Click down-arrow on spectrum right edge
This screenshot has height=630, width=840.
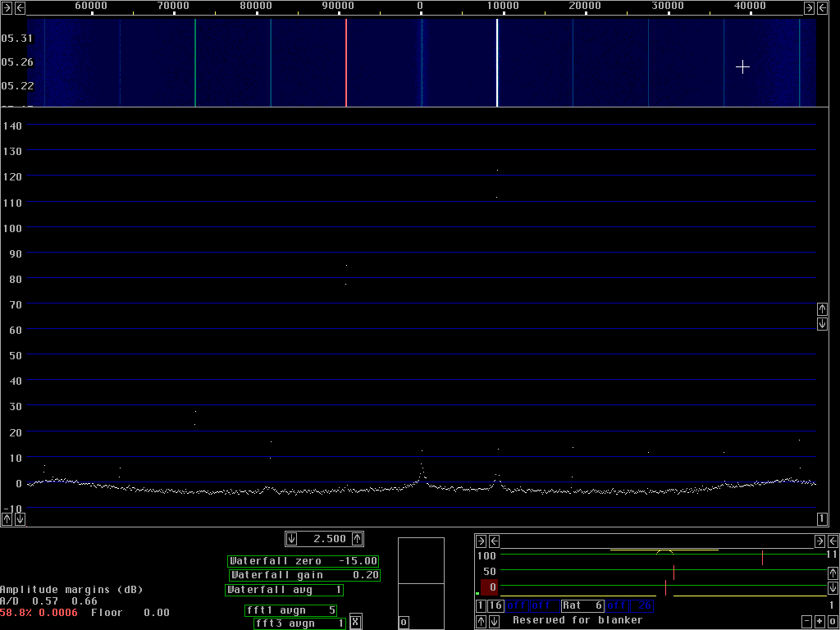pos(822,323)
